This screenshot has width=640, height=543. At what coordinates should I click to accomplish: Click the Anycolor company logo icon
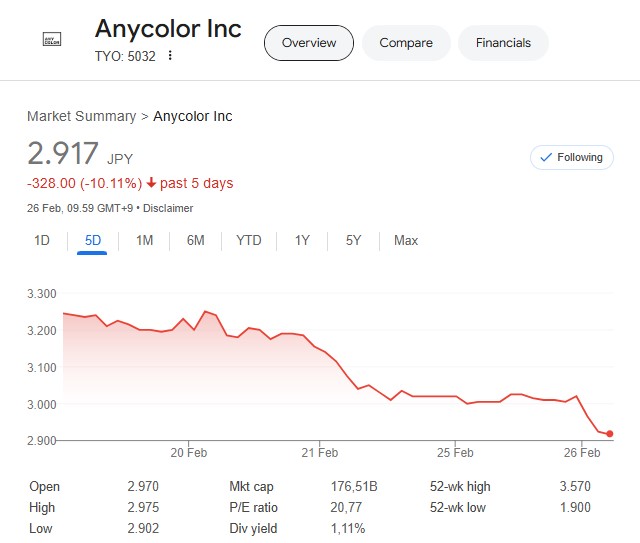coord(52,39)
